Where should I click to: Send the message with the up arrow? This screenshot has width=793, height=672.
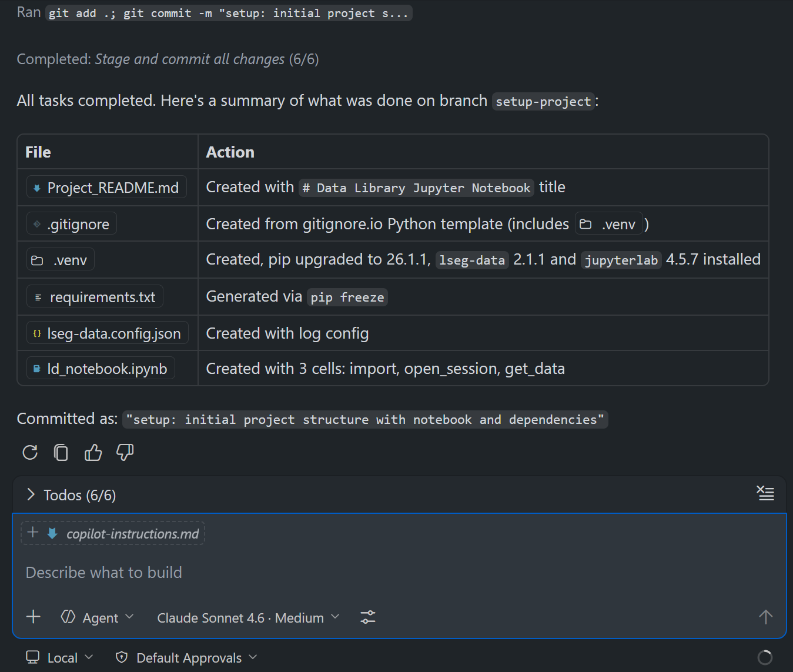click(765, 616)
